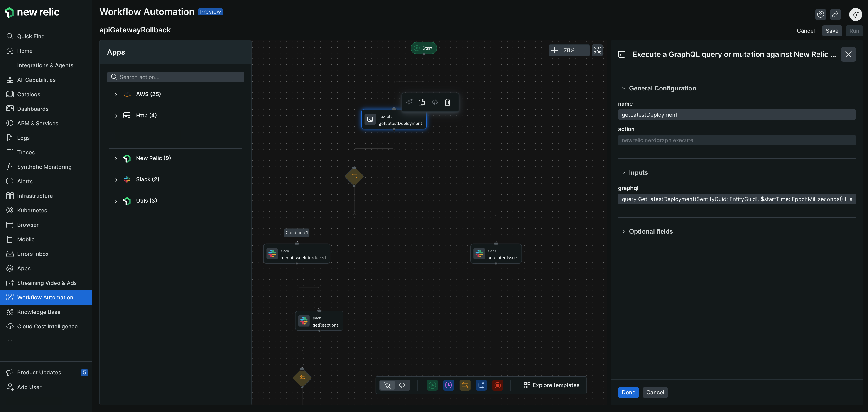Add a clock delay node from bottom toolbar
This screenshot has height=412, width=868.
[x=449, y=385]
